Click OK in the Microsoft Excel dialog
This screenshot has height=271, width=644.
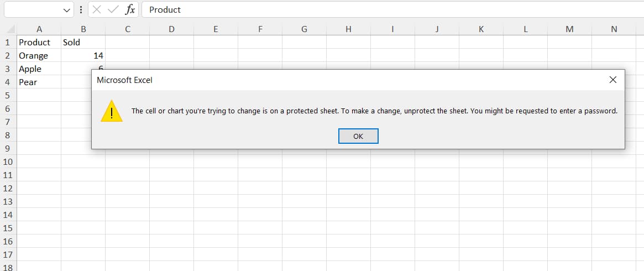coord(358,136)
